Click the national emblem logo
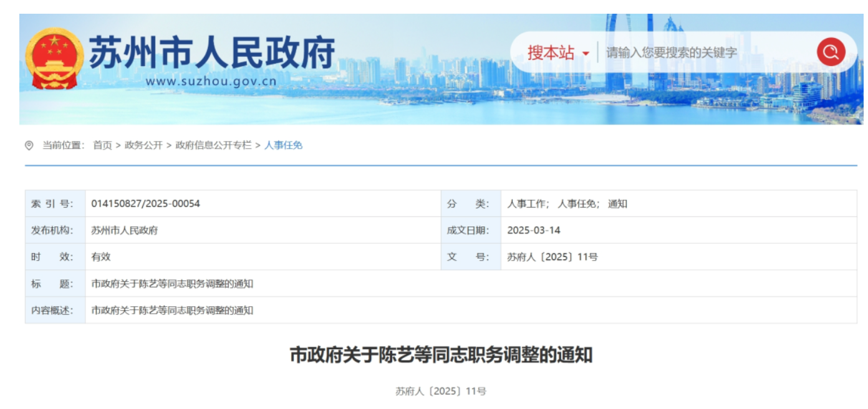868x409 pixels. 54,59
